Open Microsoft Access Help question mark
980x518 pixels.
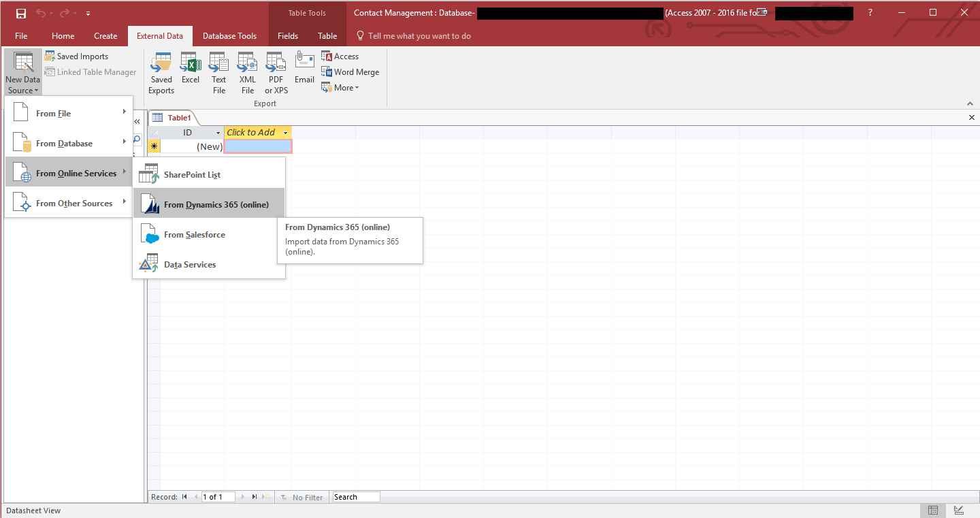point(870,13)
